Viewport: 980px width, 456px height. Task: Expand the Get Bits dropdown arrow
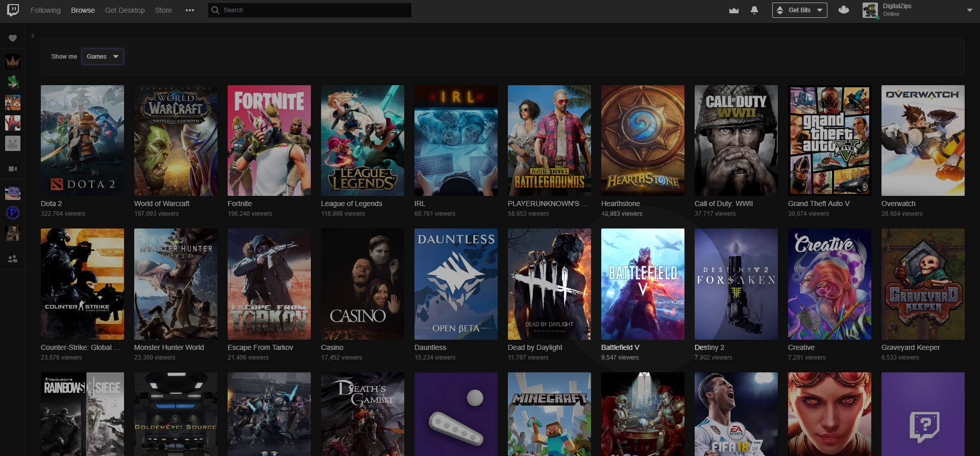tap(820, 10)
